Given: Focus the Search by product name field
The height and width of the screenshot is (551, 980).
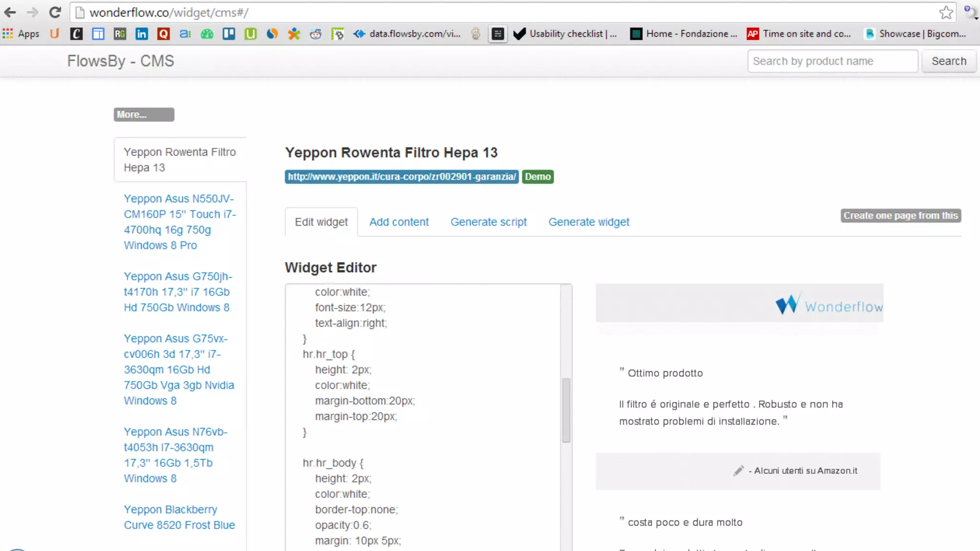Looking at the screenshot, I should tap(832, 61).
